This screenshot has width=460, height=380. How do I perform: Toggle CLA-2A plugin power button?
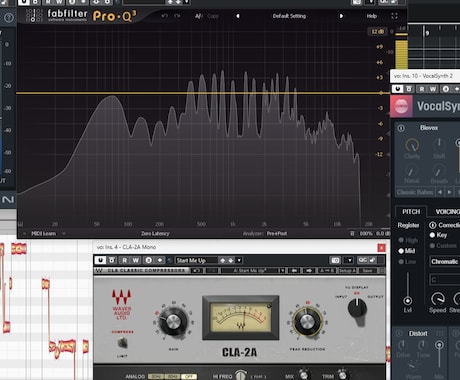click(x=100, y=260)
